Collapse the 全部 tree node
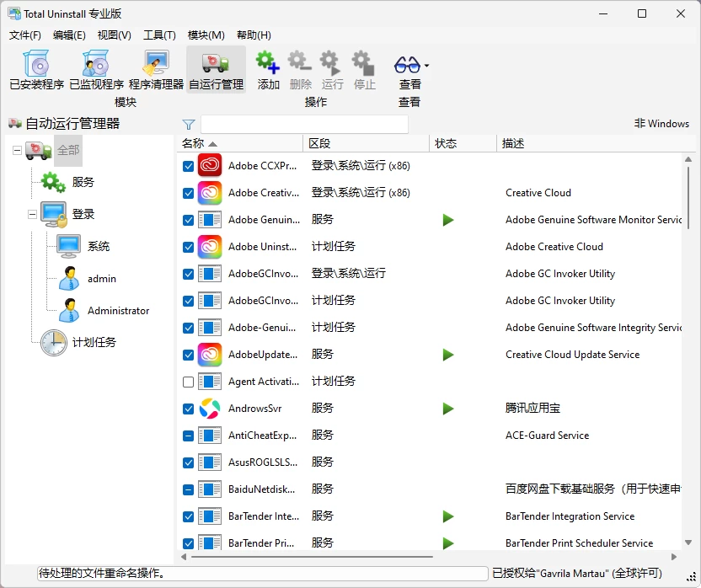Image resolution: width=701 pixels, height=588 pixels. 17,150
